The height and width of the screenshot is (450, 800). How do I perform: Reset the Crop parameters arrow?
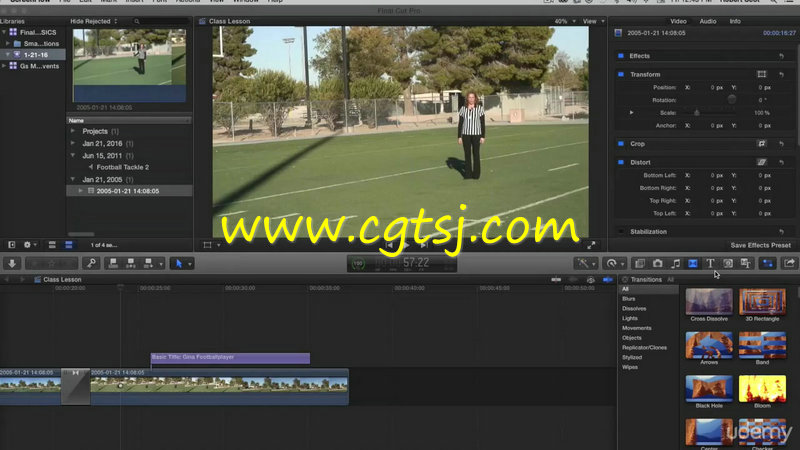coord(781,144)
